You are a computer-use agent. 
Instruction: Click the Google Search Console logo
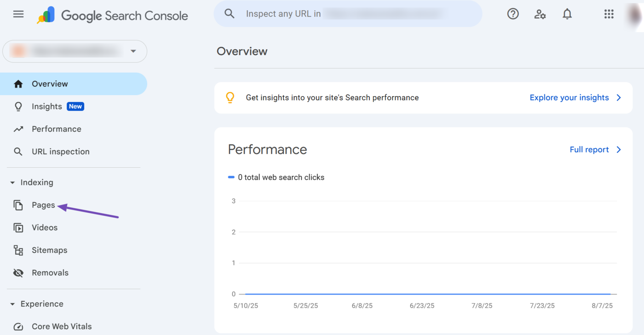113,16
